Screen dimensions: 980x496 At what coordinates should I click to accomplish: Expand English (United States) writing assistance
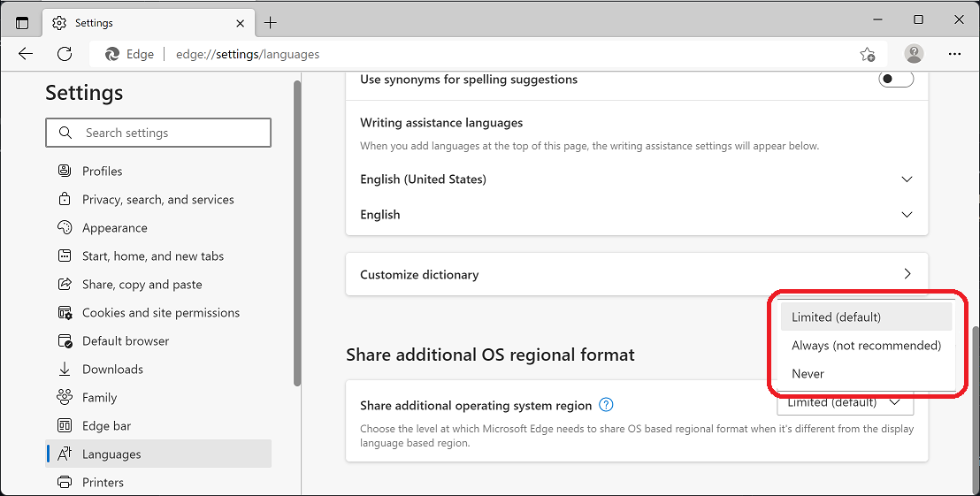[906, 179]
